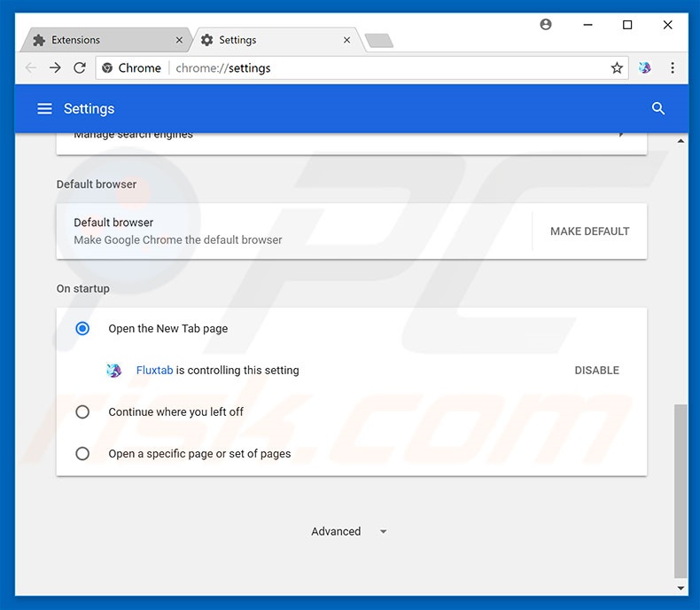The image size is (700, 610).
Task: Click the vertical scrollbar thumb
Action: [680, 488]
